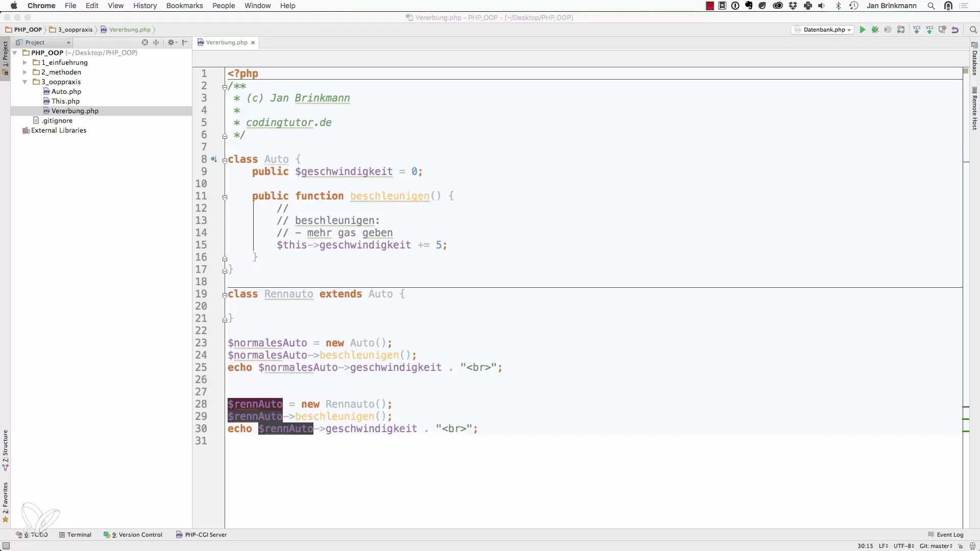This screenshot has width=980, height=551.
Task: Toggle tool window buttons in bottom-left corner
Action: tap(6, 546)
